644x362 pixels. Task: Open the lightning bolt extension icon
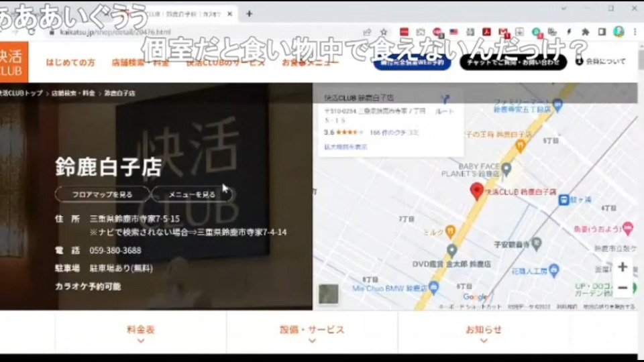click(x=570, y=32)
